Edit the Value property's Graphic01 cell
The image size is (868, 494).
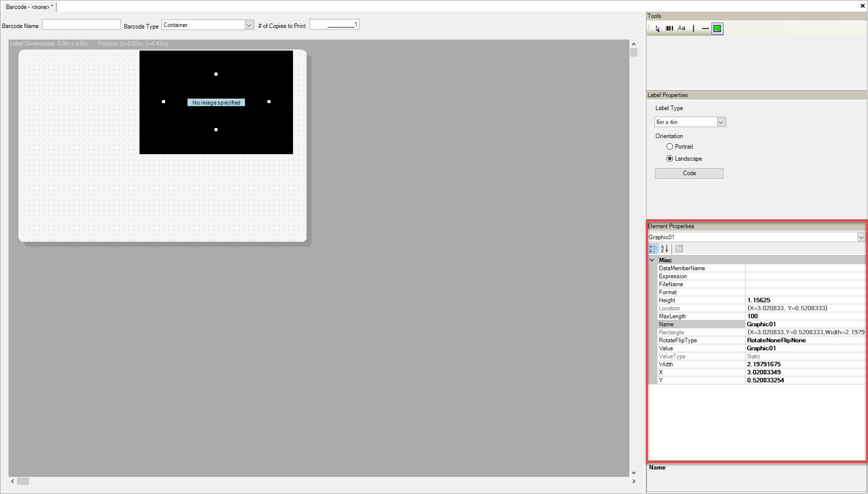[x=805, y=348]
